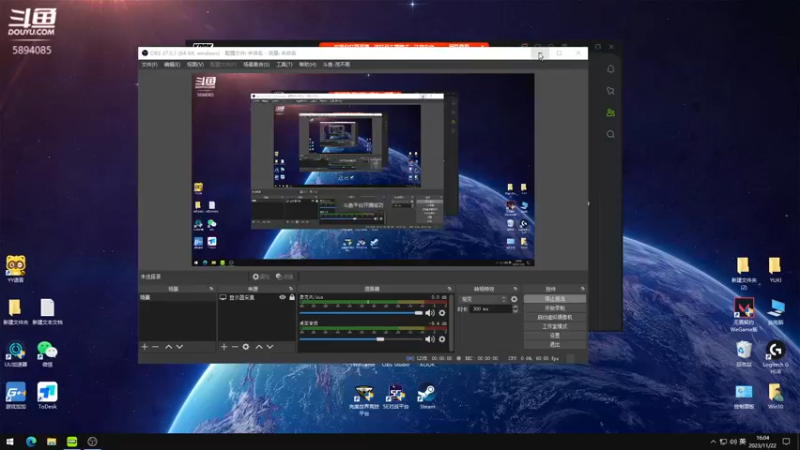Click the 退出 exit button
800x450 pixels.
[555, 345]
